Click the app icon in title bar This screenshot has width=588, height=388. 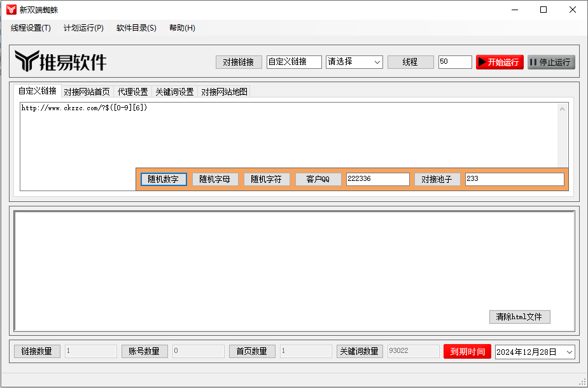pyautogui.click(x=11, y=10)
